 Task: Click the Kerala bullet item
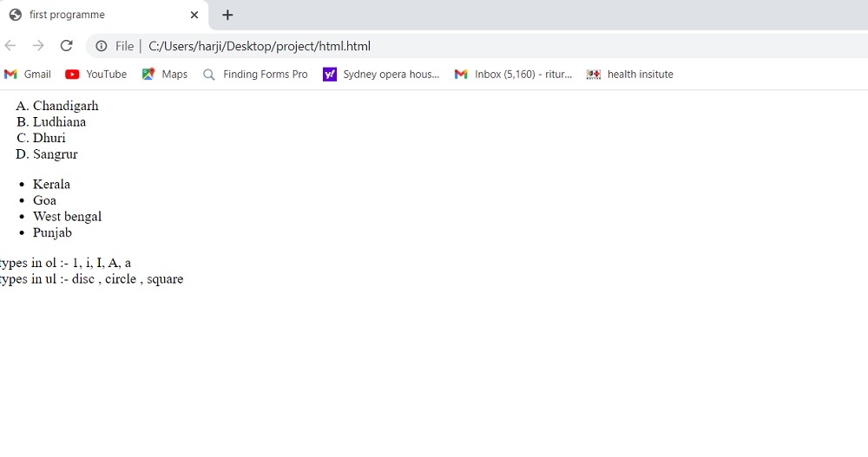pyautogui.click(x=51, y=184)
